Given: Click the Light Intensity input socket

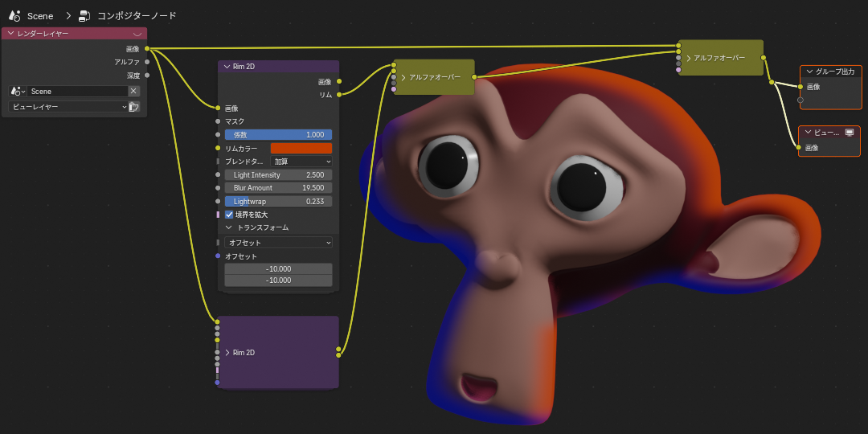Looking at the screenshot, I should pos(218,175).
